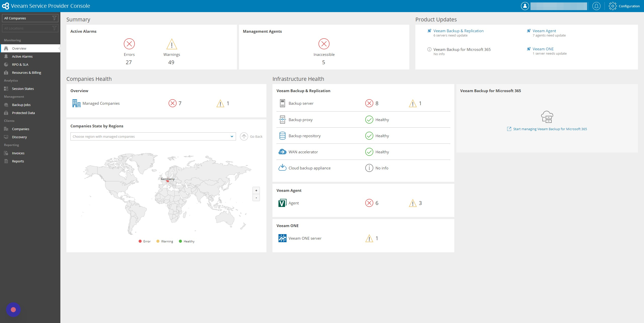
Task: Click the Veeam ONE server icon
Action: click(x=282, y=238)
